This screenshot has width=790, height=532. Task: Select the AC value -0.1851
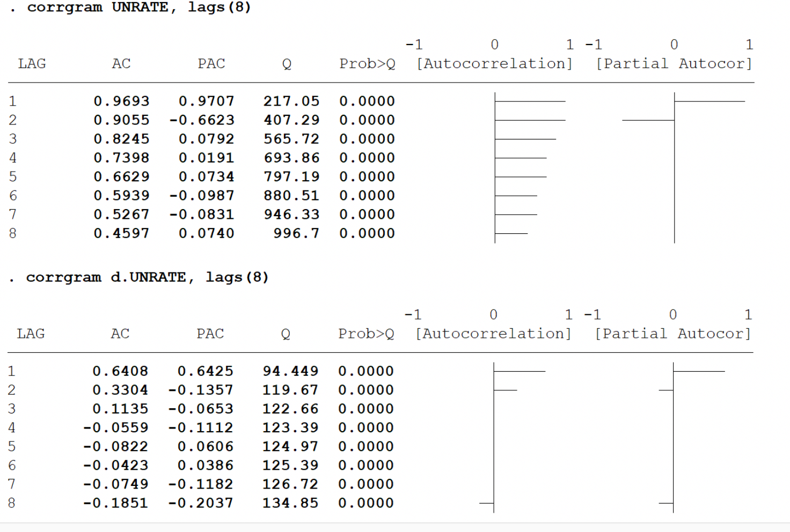pos(115,503)
